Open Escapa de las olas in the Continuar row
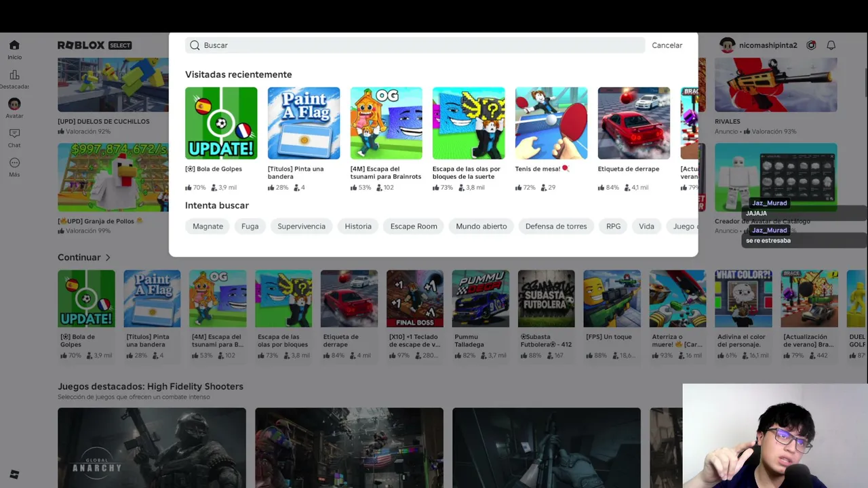This screenshot has height=488, width=868. 283,299
